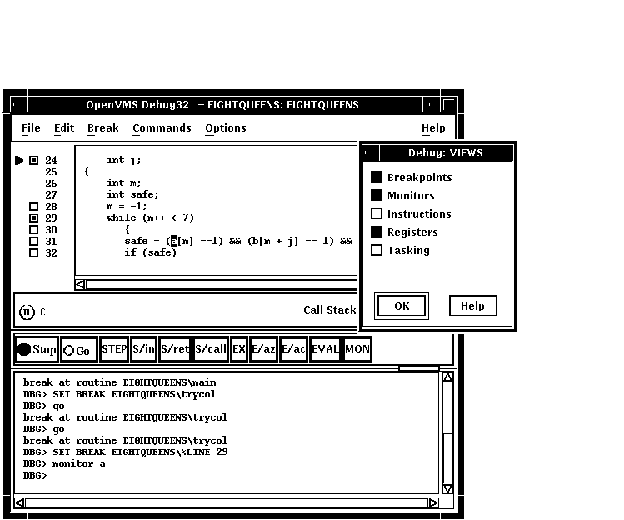This screenshot has height=520, width=624.
Task: Open the Break menu
Action: pyautogui.click(x=102, y=128)
